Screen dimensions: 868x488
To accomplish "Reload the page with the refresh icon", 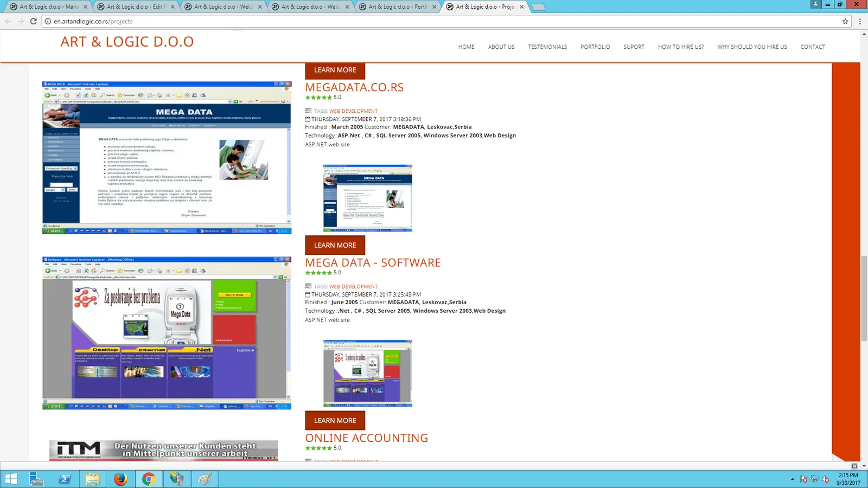I will pyautogui.click(x=33, y=21).
